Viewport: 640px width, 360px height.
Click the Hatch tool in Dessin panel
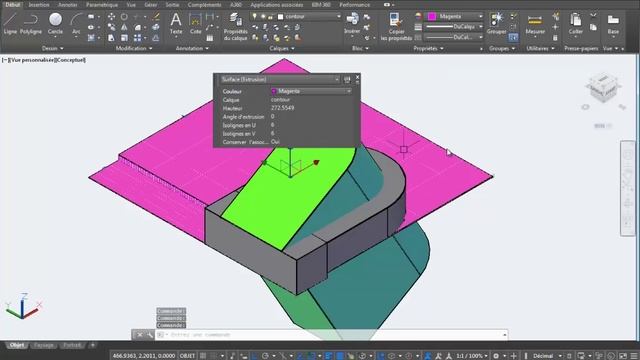[x=91, y=38]
